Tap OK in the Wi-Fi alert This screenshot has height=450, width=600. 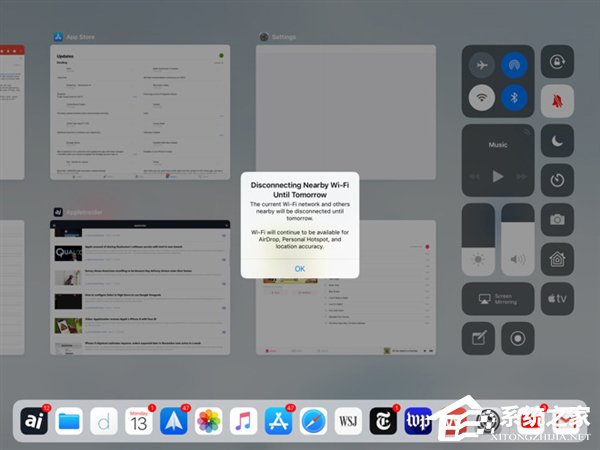click(299, 268)
